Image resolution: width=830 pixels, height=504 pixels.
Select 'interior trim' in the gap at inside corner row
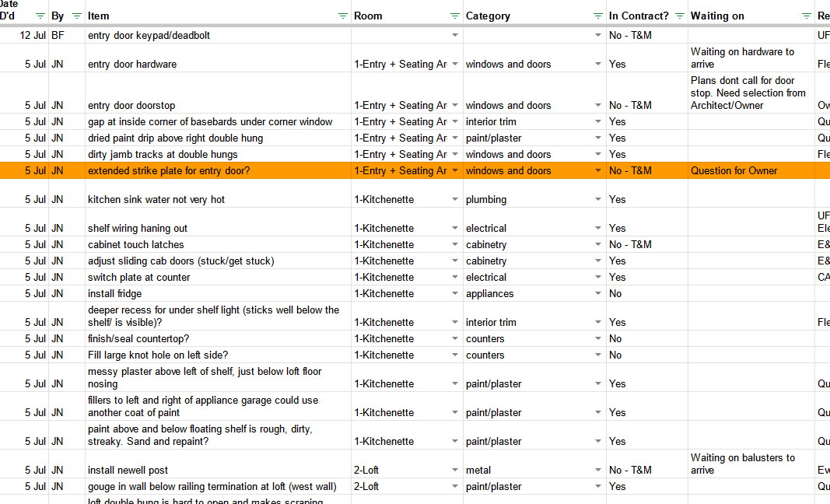tap(534, 122)
